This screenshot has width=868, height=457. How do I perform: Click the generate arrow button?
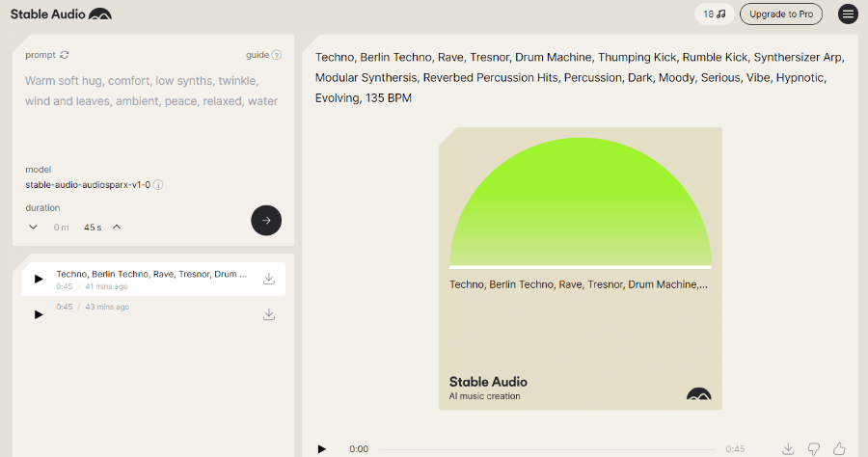266,220
